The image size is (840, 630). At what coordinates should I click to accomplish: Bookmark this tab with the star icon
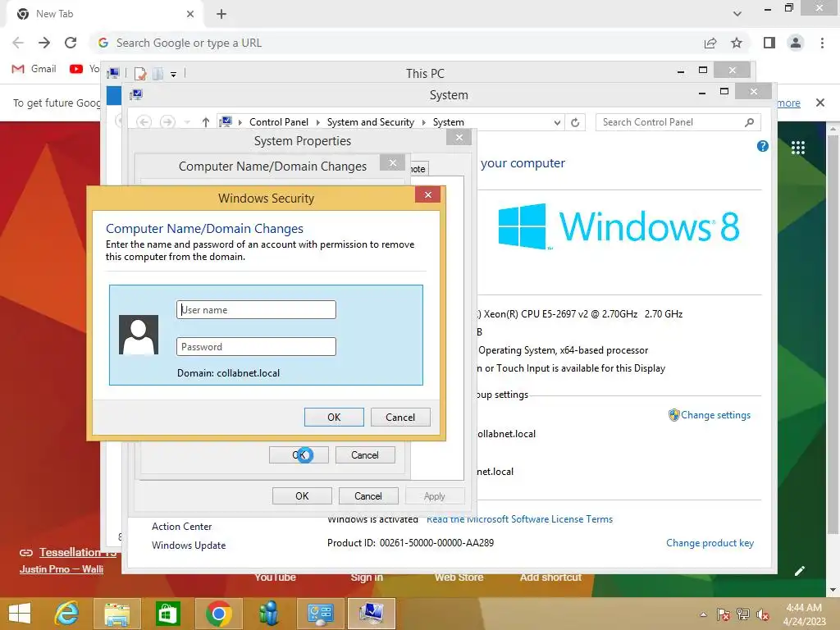[737, 43]
